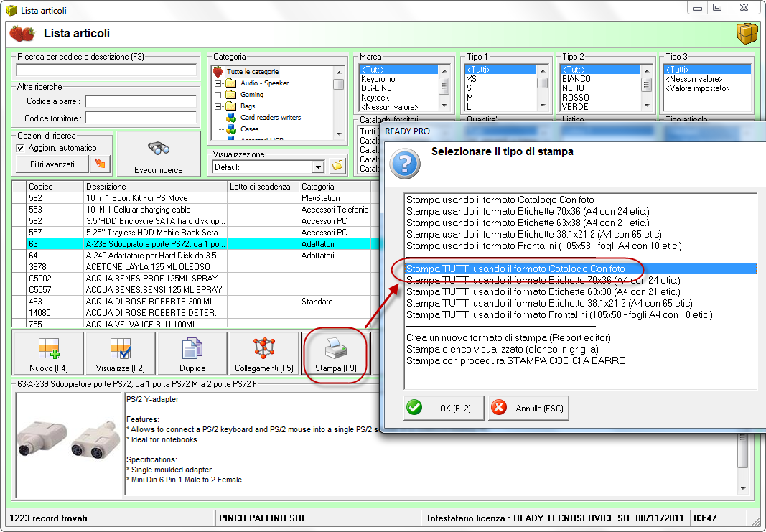Click the Categoria column header in grid
This screenshot has height=532, width=766.
(335, 186)
